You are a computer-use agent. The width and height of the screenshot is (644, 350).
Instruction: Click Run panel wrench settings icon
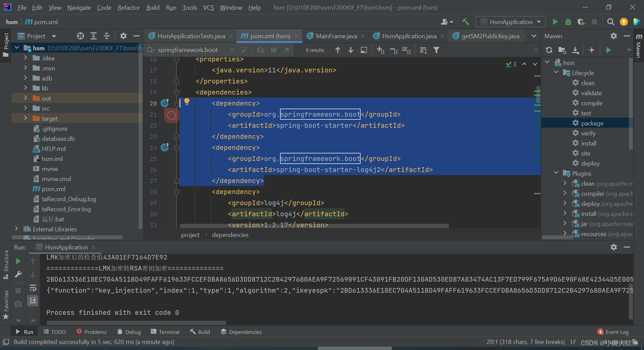18,275
